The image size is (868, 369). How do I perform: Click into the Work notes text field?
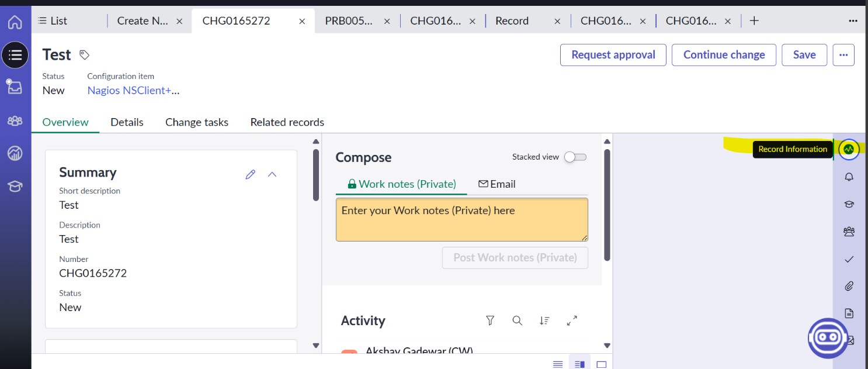[x=461, y=220]
